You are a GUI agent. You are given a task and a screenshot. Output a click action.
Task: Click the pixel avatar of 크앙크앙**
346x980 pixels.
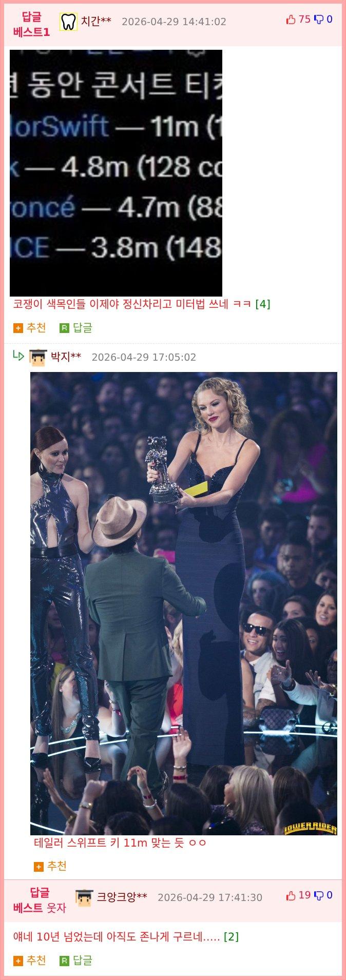[84, 897]
